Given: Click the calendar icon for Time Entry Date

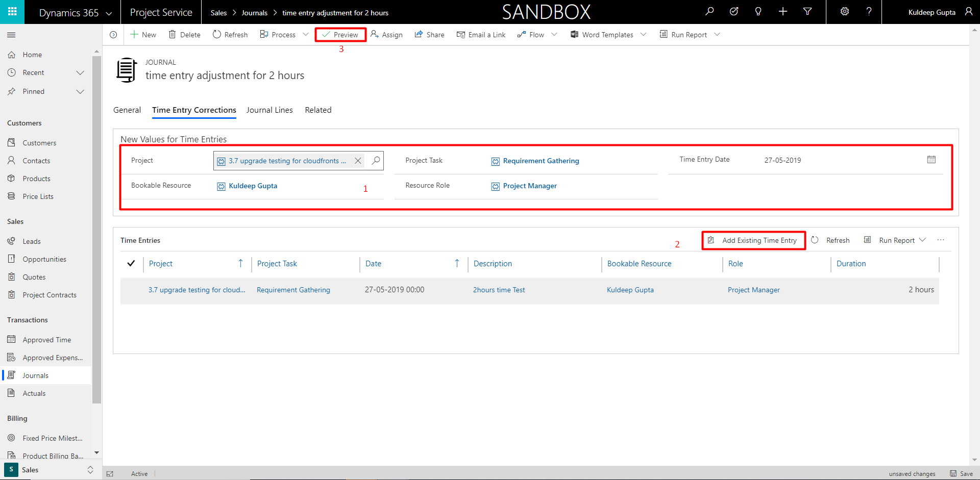Looking at the screenshot, I should click(x=931, y=160).
